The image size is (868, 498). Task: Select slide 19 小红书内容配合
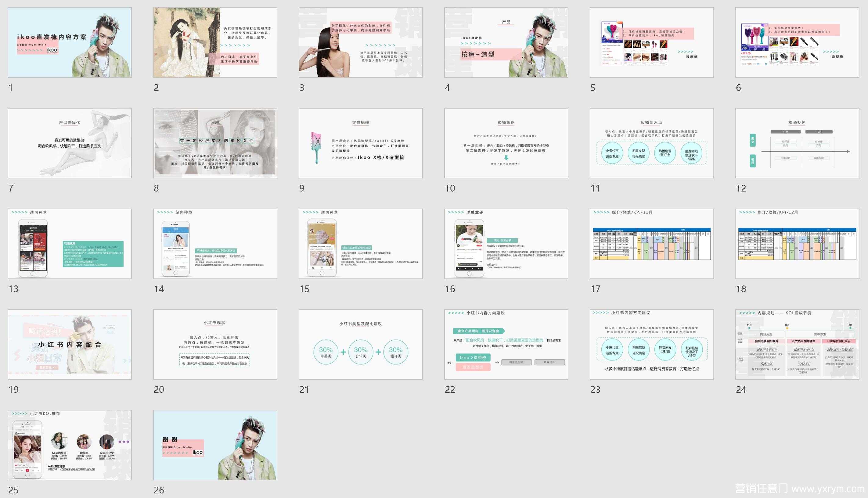(x=70, y=344)
